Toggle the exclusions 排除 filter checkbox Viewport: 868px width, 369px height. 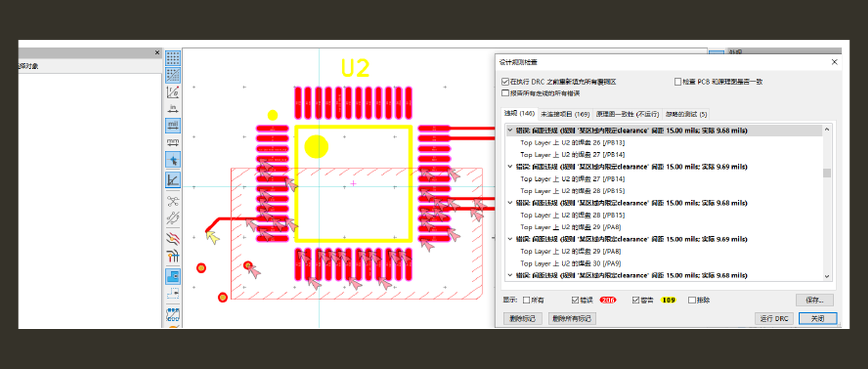click(692, 300)
